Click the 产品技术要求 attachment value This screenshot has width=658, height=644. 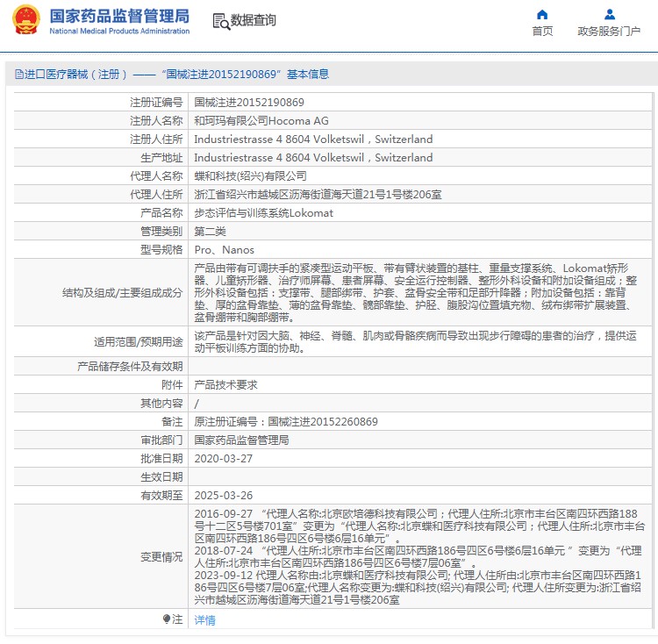click(225, 384)
